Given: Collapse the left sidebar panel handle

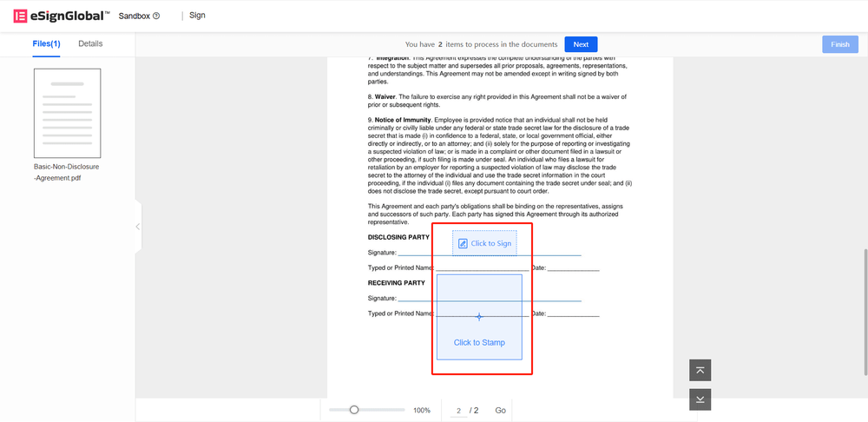Looking at the screenshot, I should pos(137,227).
